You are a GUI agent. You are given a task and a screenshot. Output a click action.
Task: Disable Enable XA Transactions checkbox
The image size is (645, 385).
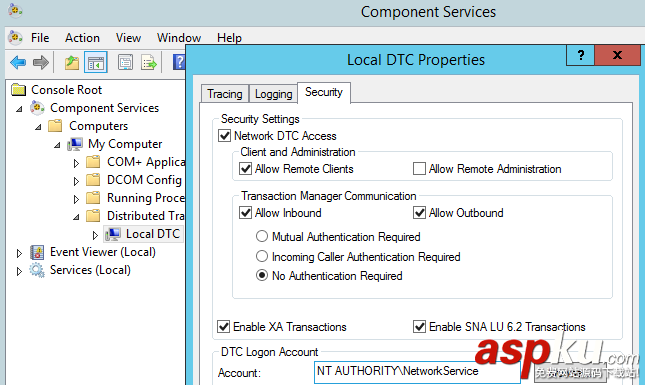point(223,327)
